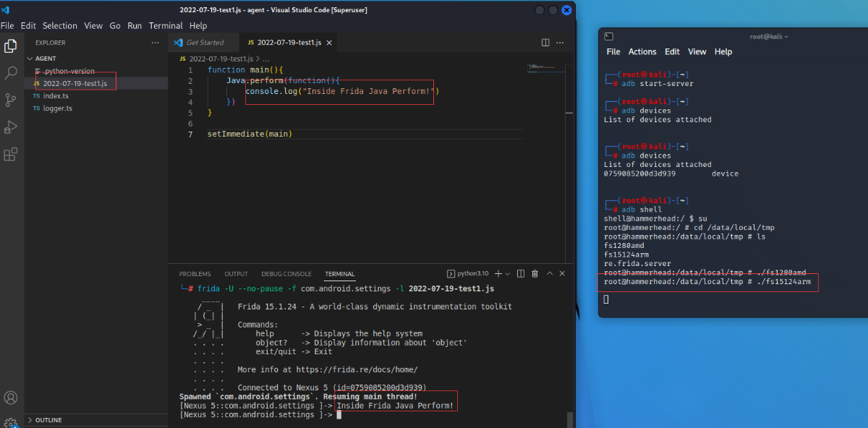Open the Run and Debug view

coord(11,127)
